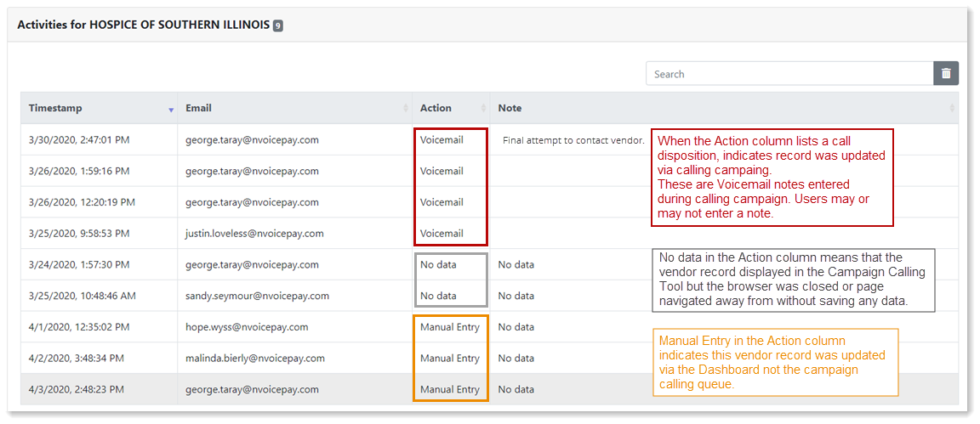980x424 pixels.
Task: Click the 3/24/2020, 1:57:30 PM timestamp cell
Action: click(x=79, y=265)
